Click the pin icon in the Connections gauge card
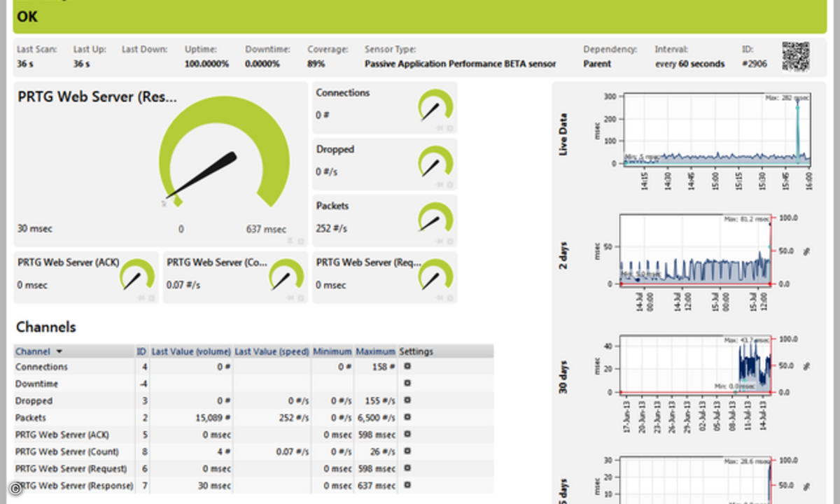 [x=440, y=128]
